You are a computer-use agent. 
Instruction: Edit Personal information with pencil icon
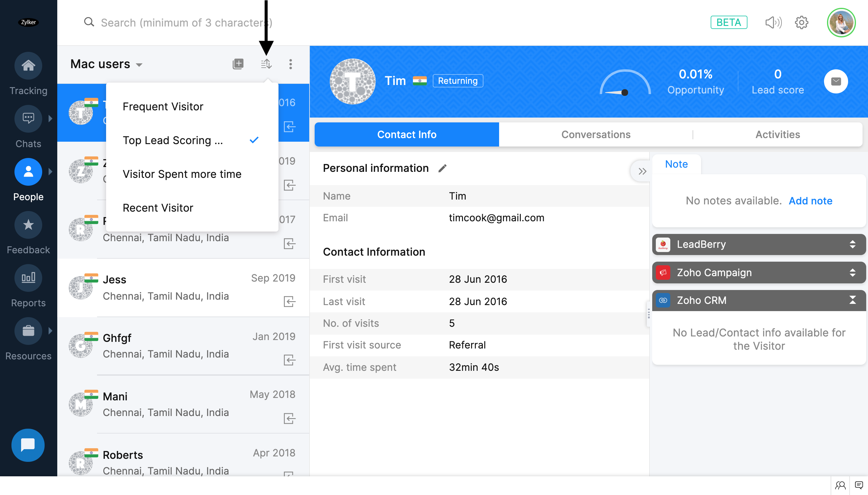tap(442, 168)
